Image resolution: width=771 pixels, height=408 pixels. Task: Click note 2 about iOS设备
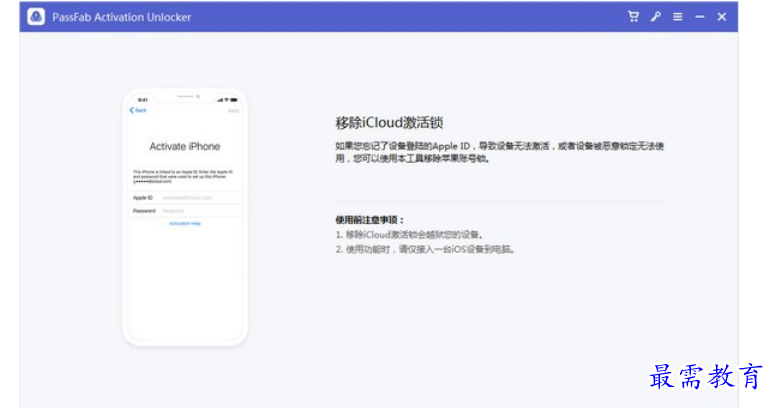click(x=425, y=249)
